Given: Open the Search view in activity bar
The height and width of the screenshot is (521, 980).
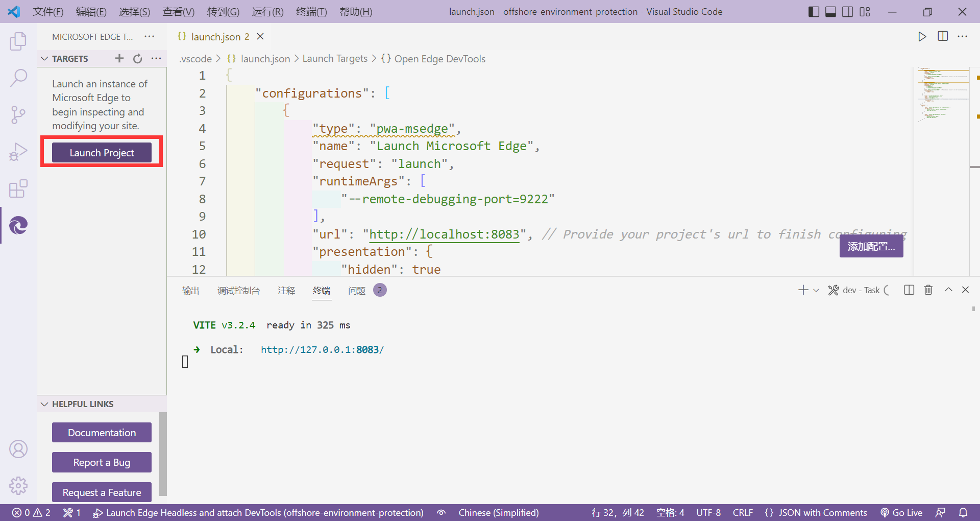Looking at the screenshot, I should coord(18,78).
